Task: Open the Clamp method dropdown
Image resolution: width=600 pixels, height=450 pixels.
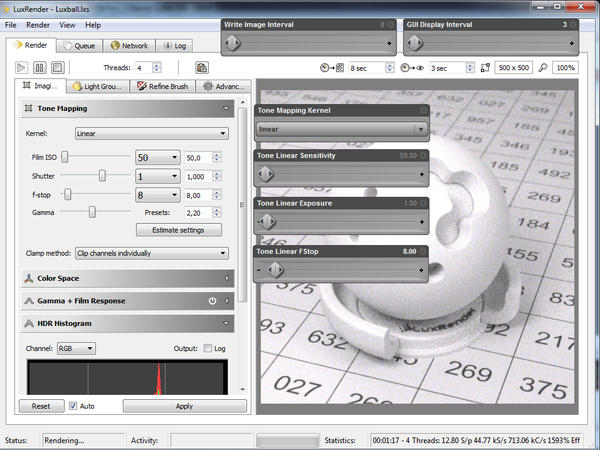Action: coord(152,253)
